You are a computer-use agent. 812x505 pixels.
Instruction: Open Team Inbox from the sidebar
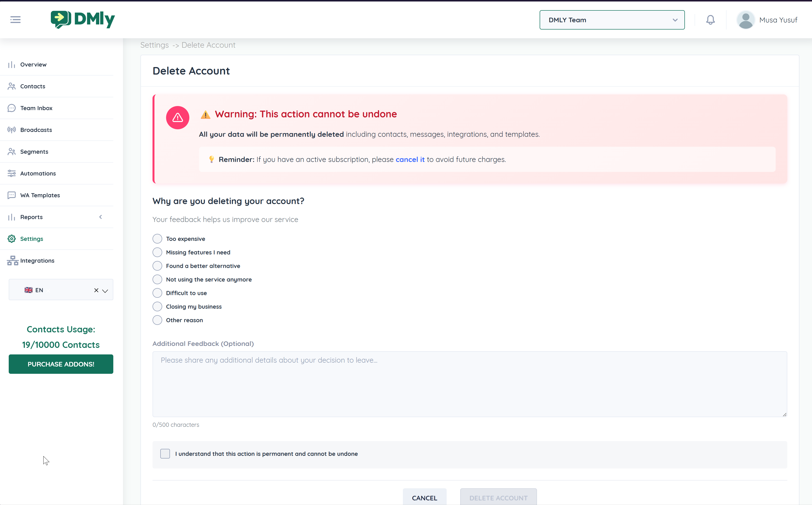click(36, 108)
